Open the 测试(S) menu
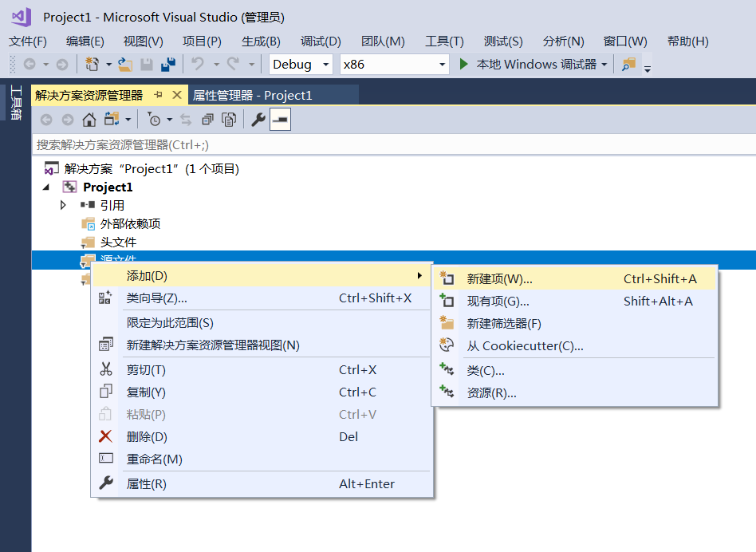The width and height of the screenshot is (756, 552). point(503,41)
